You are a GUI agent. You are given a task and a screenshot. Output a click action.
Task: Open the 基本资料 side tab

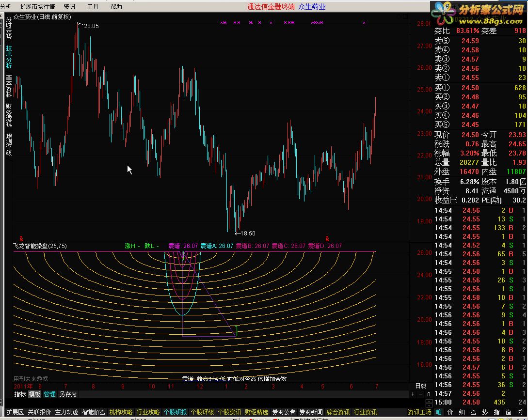pyautogui.click(x=9, y=86)
